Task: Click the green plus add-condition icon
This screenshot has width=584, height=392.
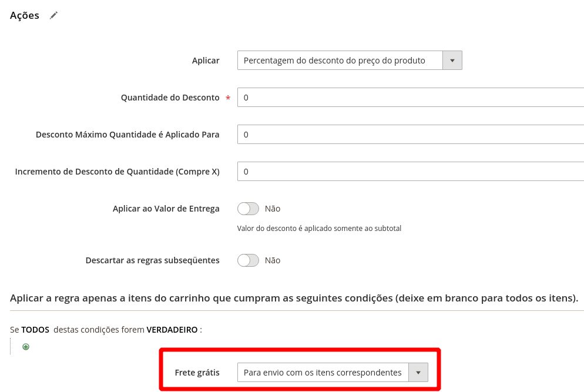Action: pos(26,347)
